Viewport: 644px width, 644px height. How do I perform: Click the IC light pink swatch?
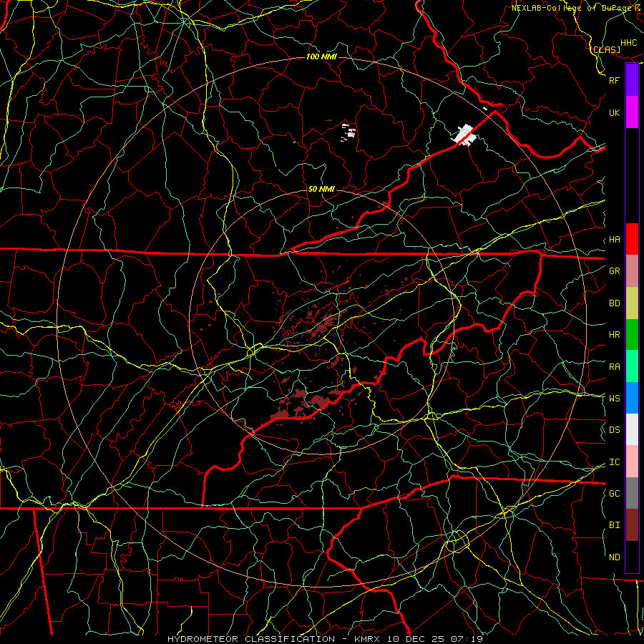click(632, 462)
